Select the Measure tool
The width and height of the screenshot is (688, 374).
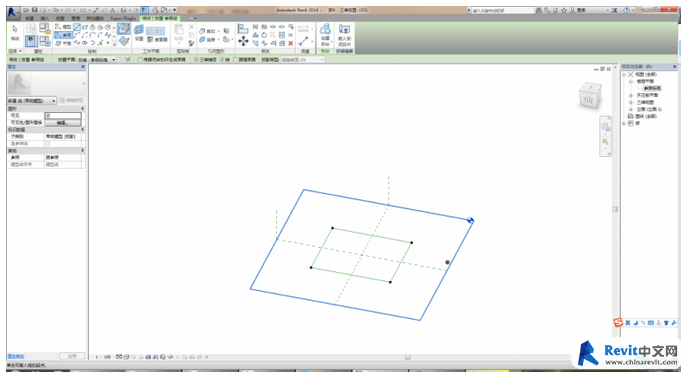(x=304, y=41)
